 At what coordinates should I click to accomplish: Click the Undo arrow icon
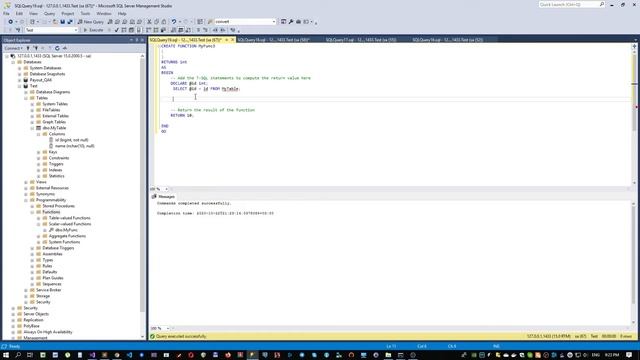point(174,22)
